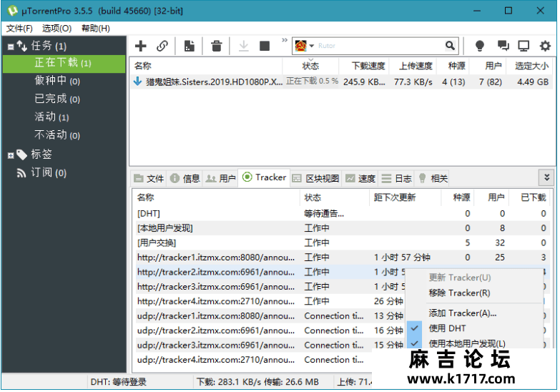This screenshot has width=560, height=392.
Task: Switch to the 信息 tab
Action: (185, 178)
